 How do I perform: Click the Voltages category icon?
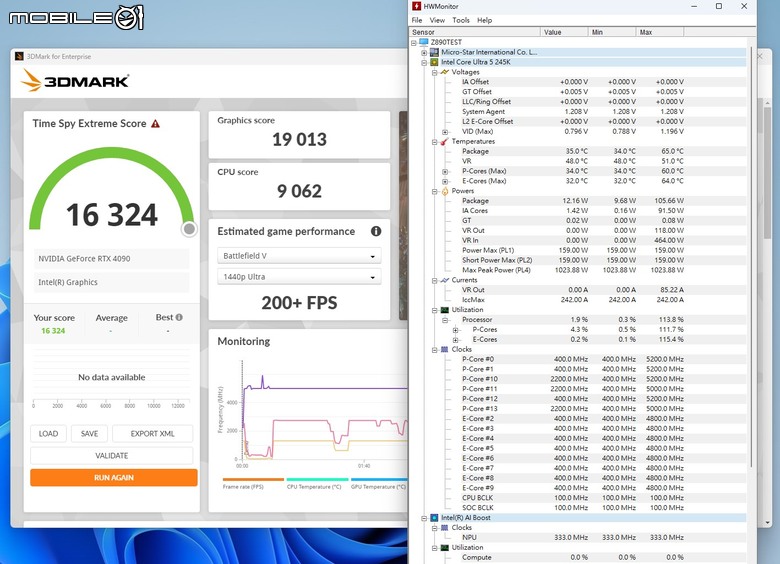[445, 72]
